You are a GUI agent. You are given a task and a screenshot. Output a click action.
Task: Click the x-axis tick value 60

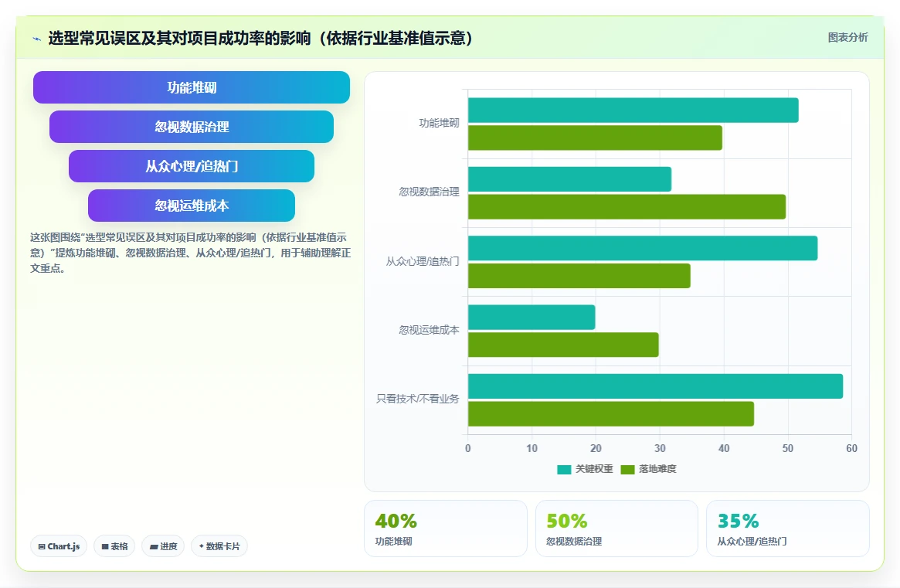click(x=851, y=448)
